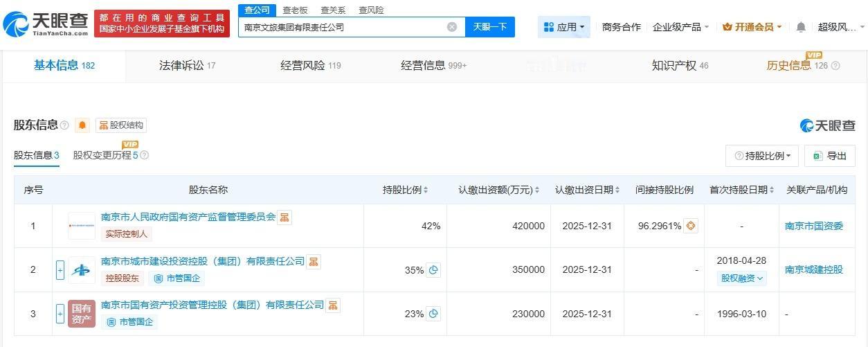Expand row 3 with the plus button

click(60, 314)
